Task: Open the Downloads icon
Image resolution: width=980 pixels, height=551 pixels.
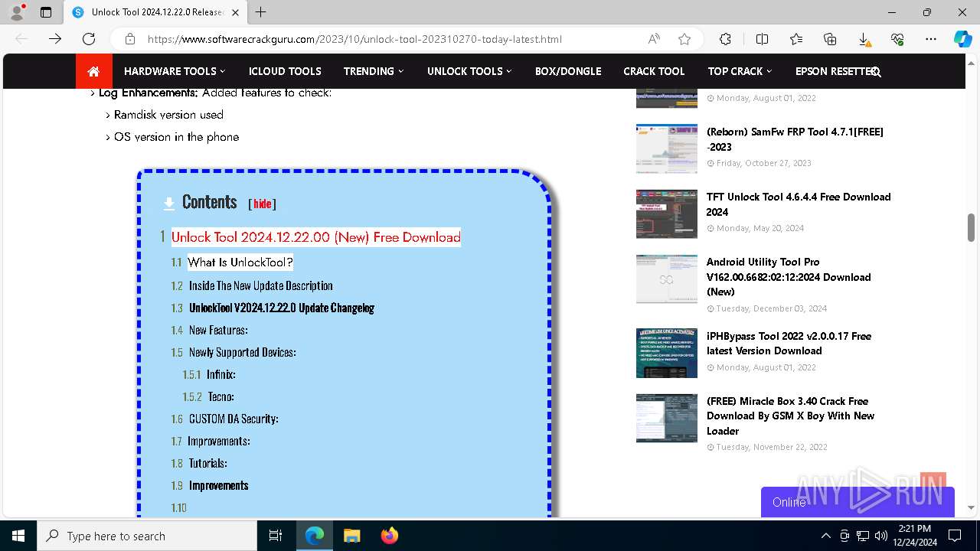Action: click(864, 39)
